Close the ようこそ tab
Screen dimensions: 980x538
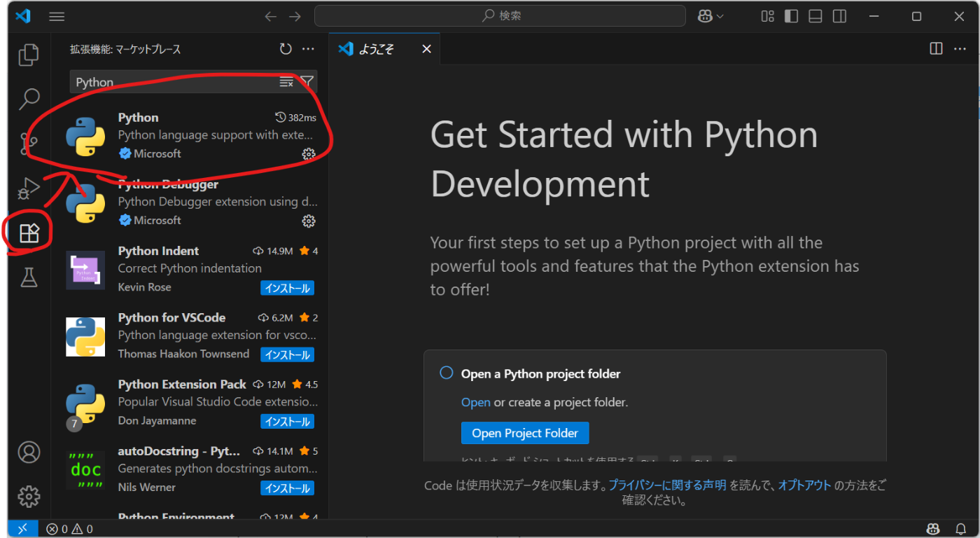(426, 49)
